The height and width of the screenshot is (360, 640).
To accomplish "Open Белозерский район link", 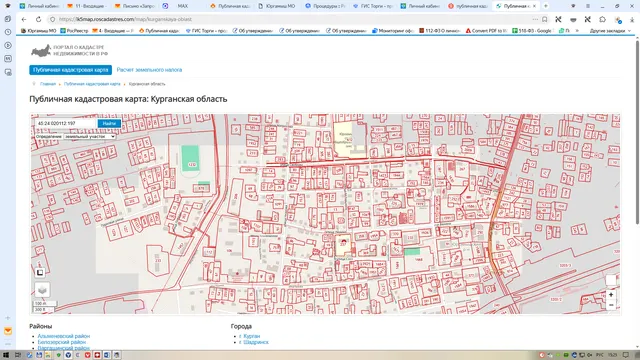I will (x=62, y=342).
